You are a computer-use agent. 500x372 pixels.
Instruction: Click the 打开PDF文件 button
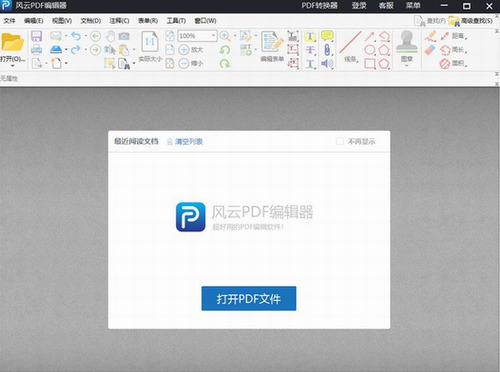249,298
